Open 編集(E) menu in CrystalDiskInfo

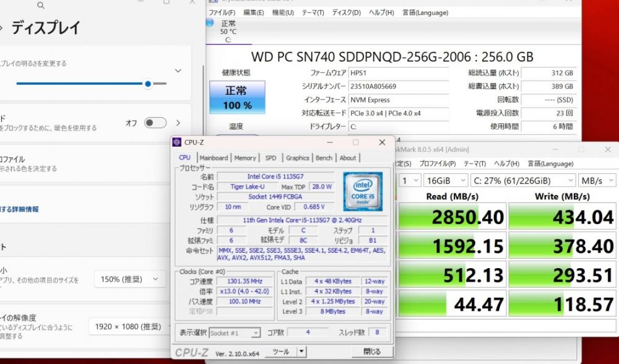[x=253, y=12]
